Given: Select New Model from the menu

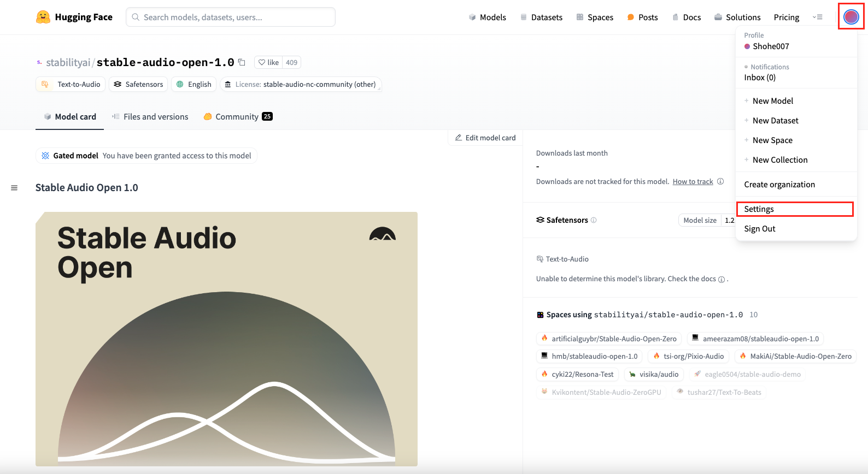Looking at the screenshot, I should 772,101.
